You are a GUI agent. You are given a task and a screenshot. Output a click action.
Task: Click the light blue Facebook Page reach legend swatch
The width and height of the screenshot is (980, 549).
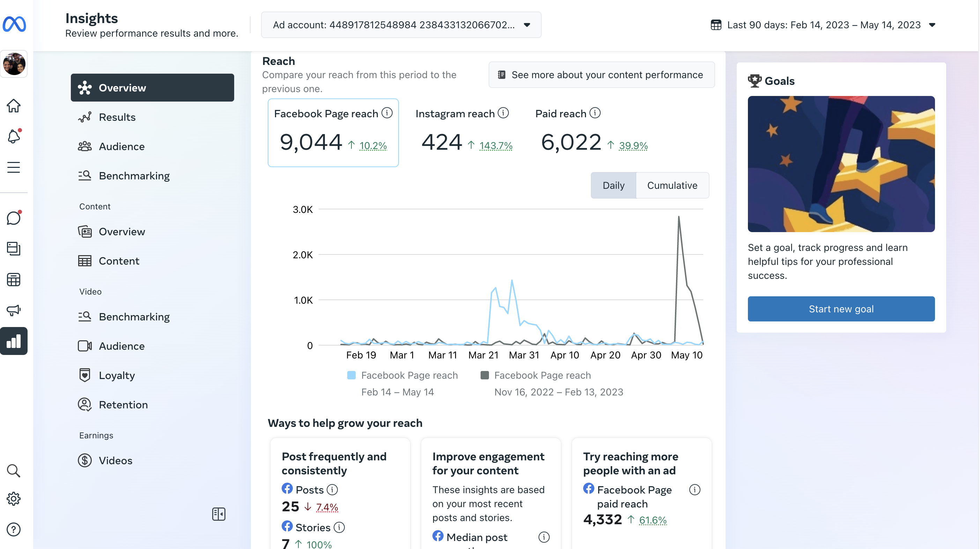click(351, 375)
